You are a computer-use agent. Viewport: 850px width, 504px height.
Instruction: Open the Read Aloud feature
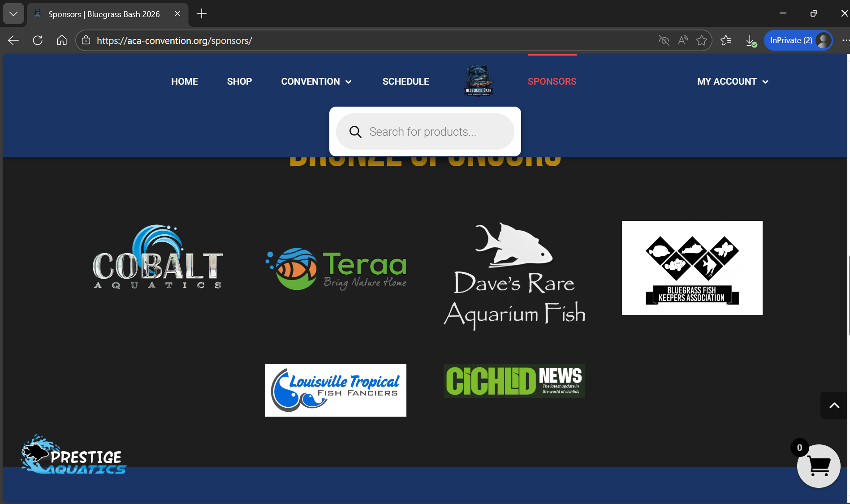pos(683,40)
